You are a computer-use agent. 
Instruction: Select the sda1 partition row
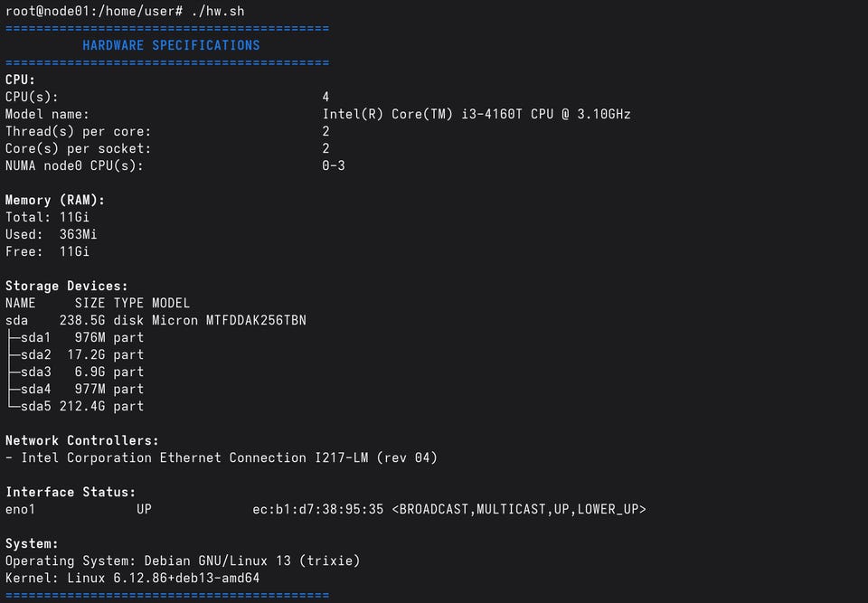(x=75, y=337)
